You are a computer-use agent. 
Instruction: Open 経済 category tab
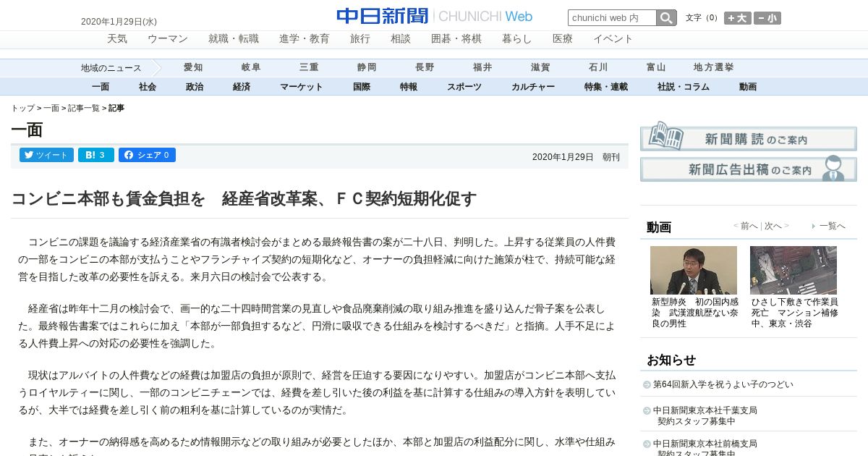(242, 87)
